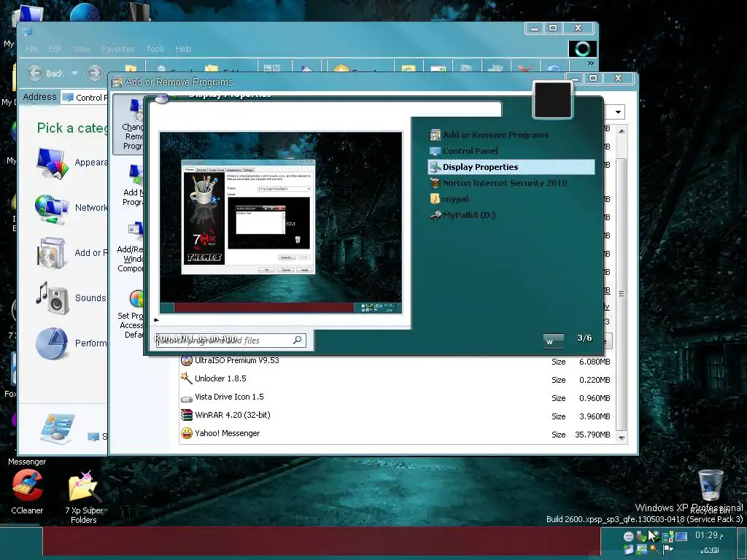The image size is (747, 560).
Task: Open the Edit menu in Control Panel window
Action: [x=55, y=49]
